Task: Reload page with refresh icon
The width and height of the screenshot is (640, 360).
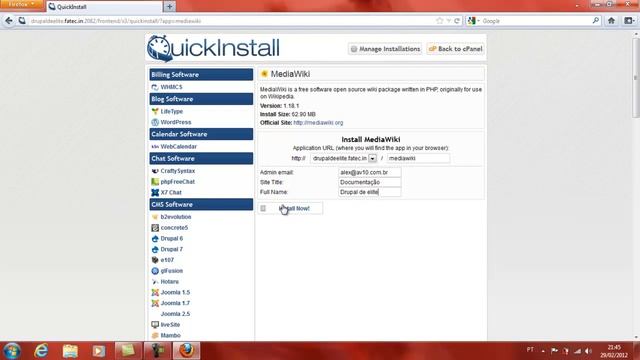Action: point(457,21)
